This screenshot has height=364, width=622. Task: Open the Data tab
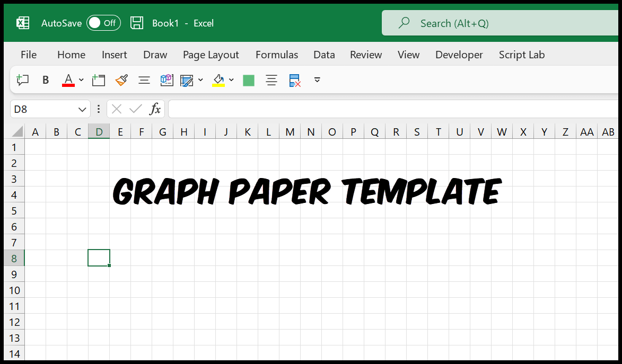pyautogui.click(x=324, y=55)
